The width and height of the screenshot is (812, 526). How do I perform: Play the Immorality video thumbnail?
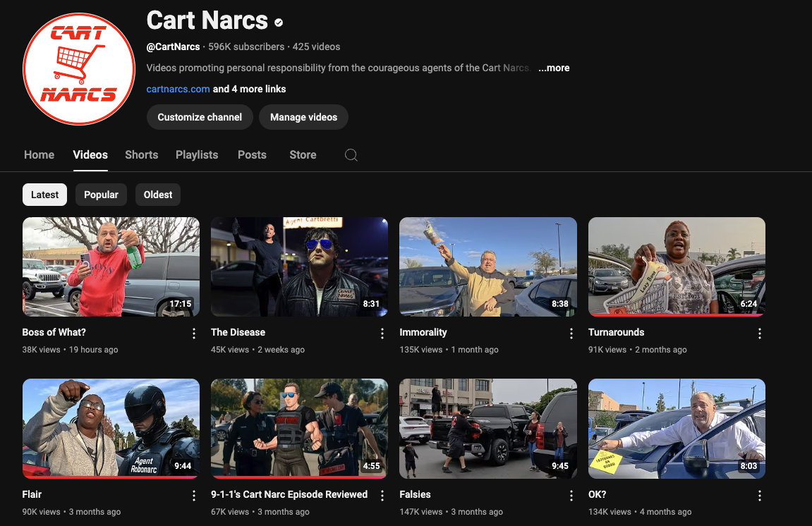(x=487, y=267)
